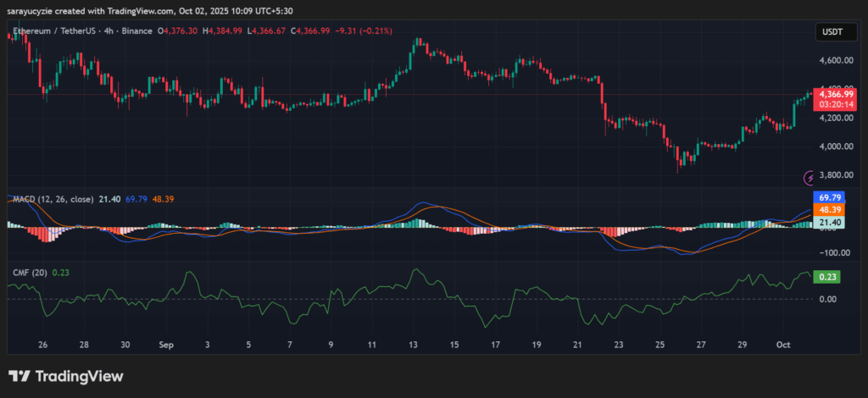Click the 4,600.00 price scale level
The image size is (868, 398).
pyautogui.click(x=835, y=61)
